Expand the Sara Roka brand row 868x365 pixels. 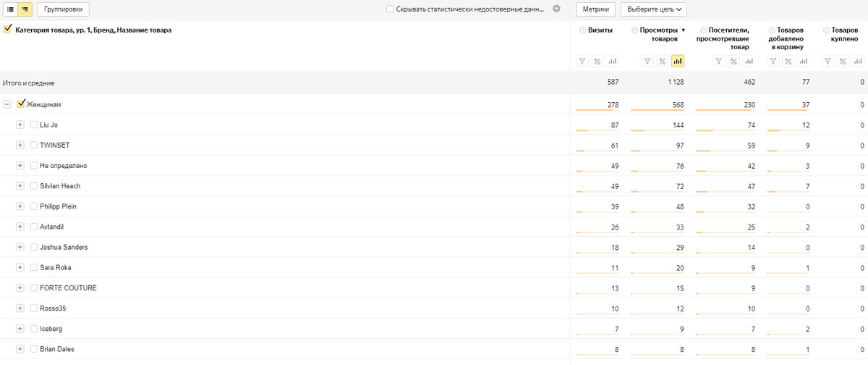click(x=20, y=267)
